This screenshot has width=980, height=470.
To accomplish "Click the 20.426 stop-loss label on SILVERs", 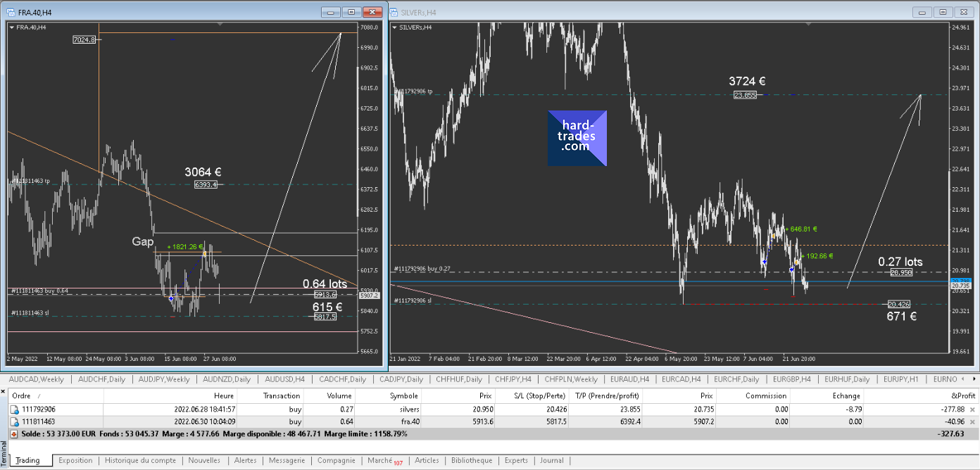I will coord(898,304).
